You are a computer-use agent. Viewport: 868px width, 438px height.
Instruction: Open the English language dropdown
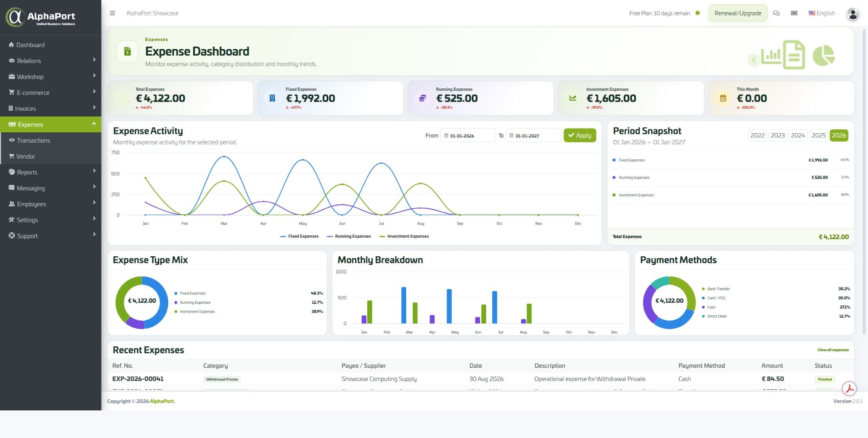822,13
